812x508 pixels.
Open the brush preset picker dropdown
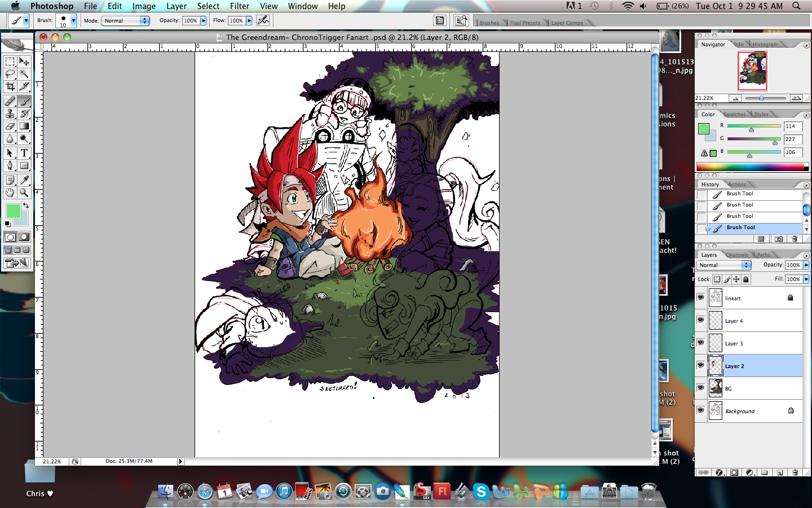pos(73,20)
